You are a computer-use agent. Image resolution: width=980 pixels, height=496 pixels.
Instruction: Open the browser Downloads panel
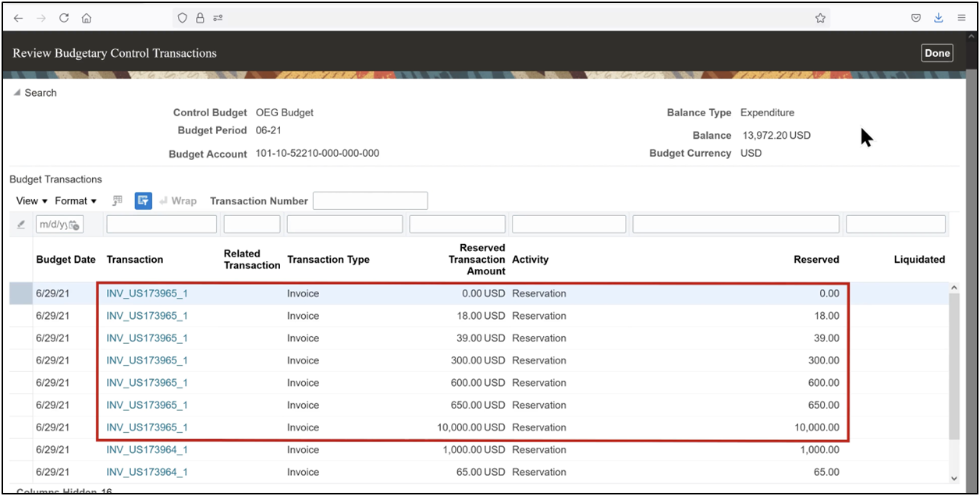tap(938, 17)
